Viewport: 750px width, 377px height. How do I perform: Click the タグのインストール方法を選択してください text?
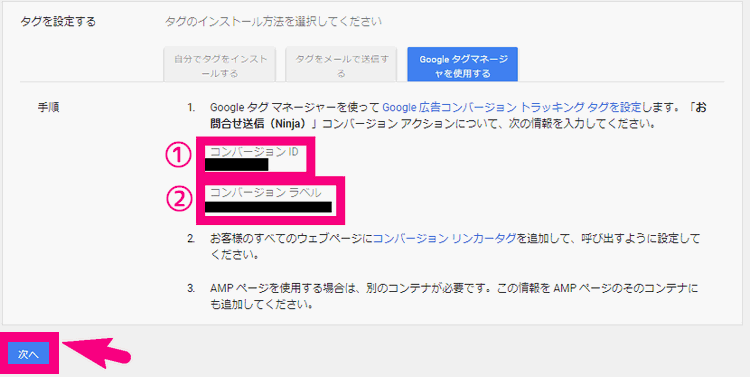pos(273,22)
